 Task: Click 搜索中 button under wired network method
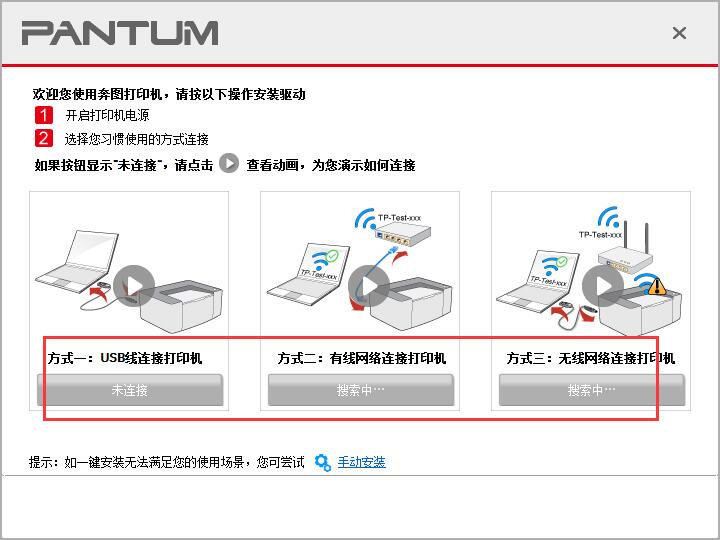pos(361,390)
